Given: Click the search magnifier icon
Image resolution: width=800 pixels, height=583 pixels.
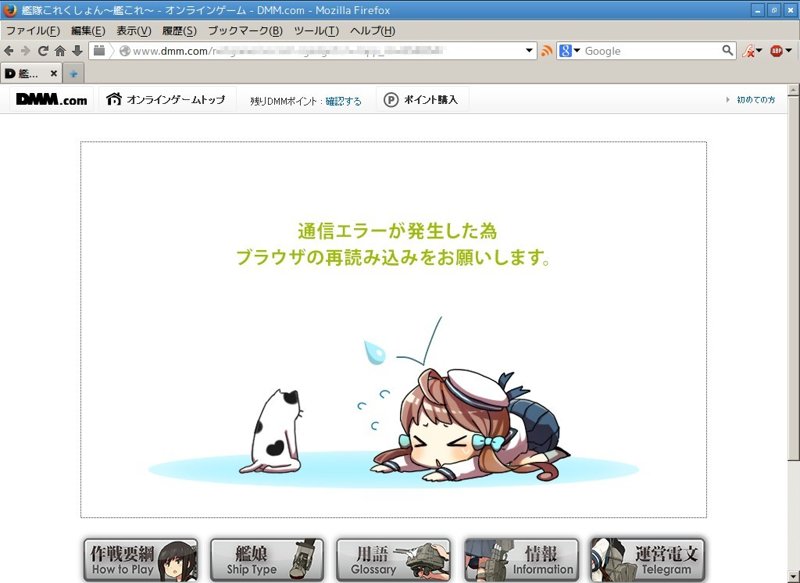Looking at the screenshot, I should 727,50.
